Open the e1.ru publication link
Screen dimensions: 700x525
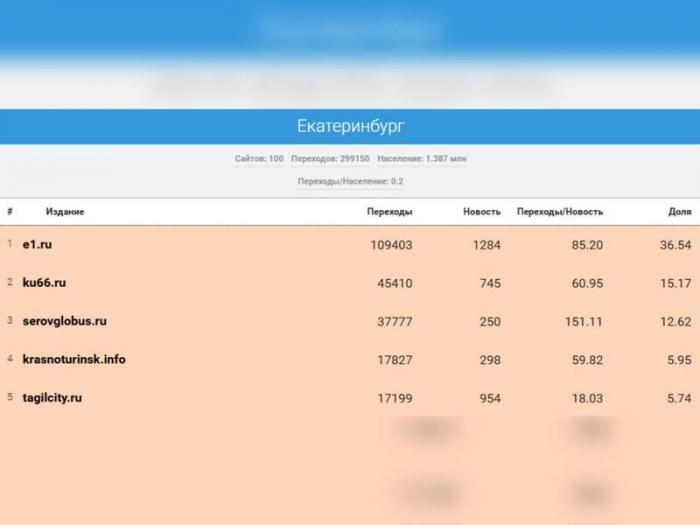point(37,245)
